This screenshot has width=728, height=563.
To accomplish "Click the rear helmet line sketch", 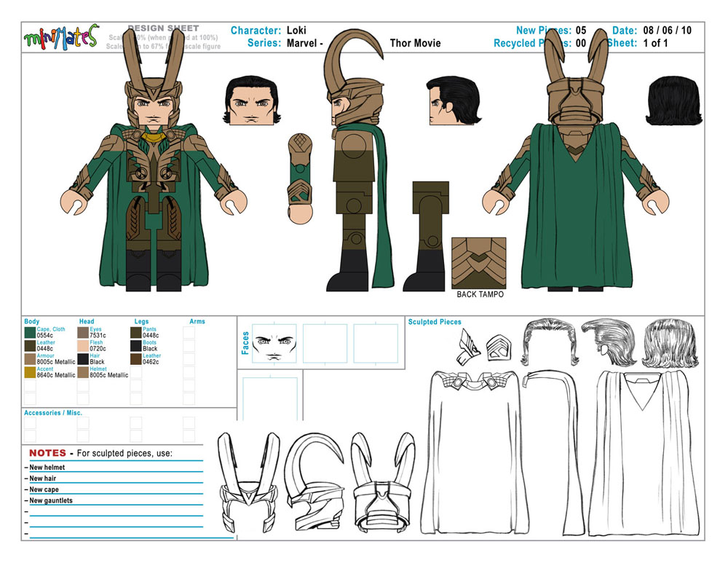I will click(x=383, y=481).
